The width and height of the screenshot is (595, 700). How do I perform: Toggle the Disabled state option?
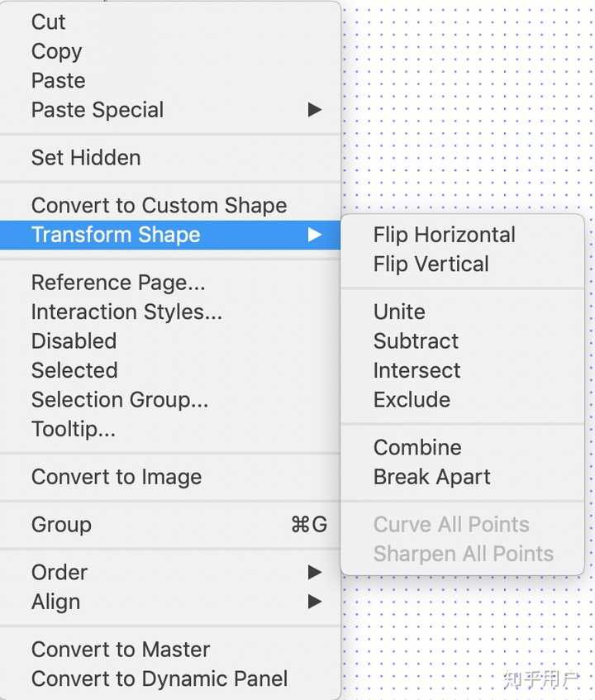[74, 341]
